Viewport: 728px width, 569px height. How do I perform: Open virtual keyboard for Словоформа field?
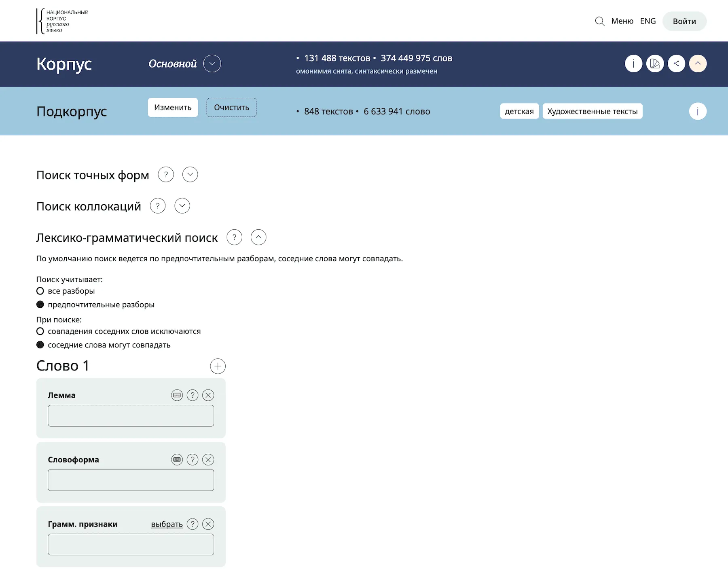pyautogui.click(x=177, y=459)
